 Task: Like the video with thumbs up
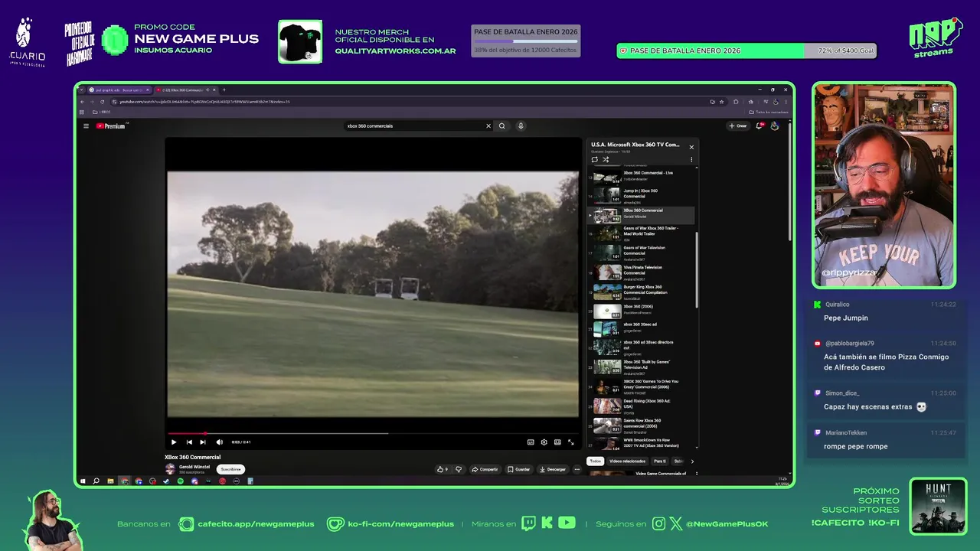pyautogui.click(x=443, y=469)
